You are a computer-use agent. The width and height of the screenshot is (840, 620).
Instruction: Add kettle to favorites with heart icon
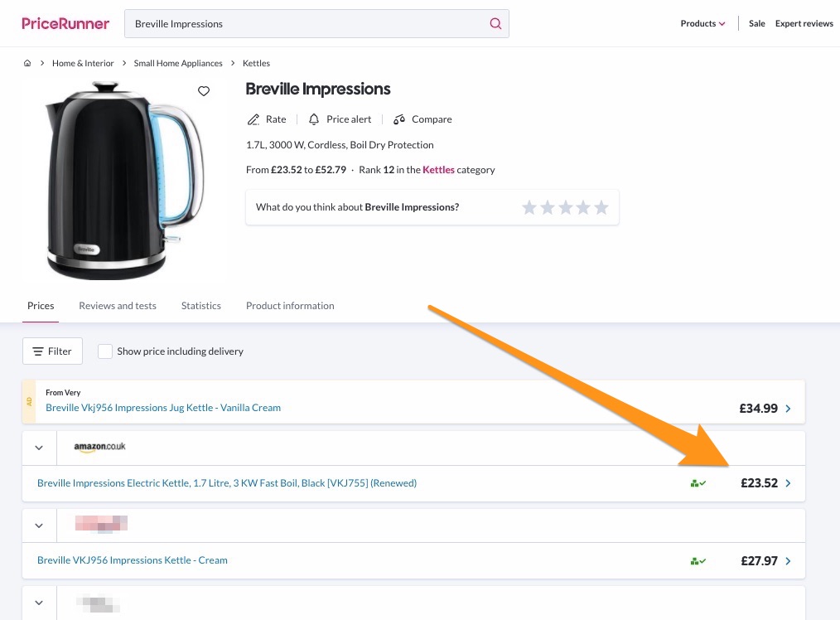(x=204, y=91)
